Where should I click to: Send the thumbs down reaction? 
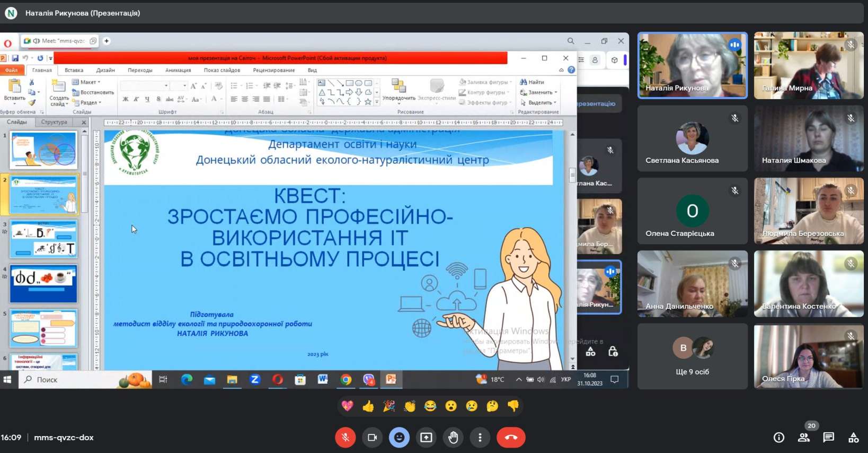[513, 406]
